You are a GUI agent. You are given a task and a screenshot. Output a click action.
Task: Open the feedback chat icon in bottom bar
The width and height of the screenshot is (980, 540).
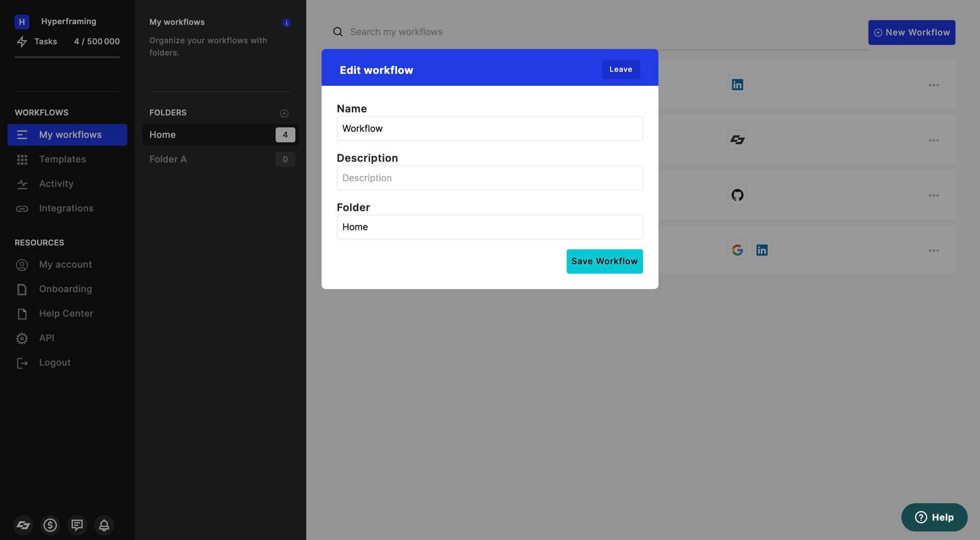[77, 525]
